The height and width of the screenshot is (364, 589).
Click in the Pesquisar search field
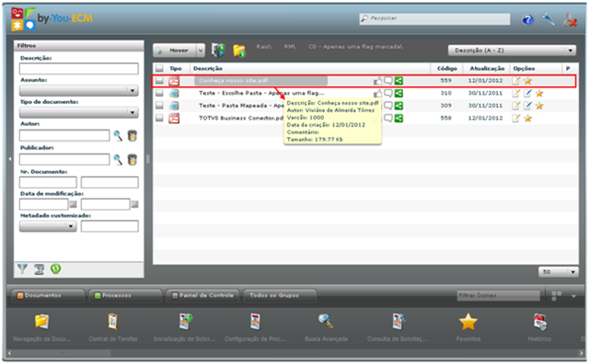[x=434, y=18]
